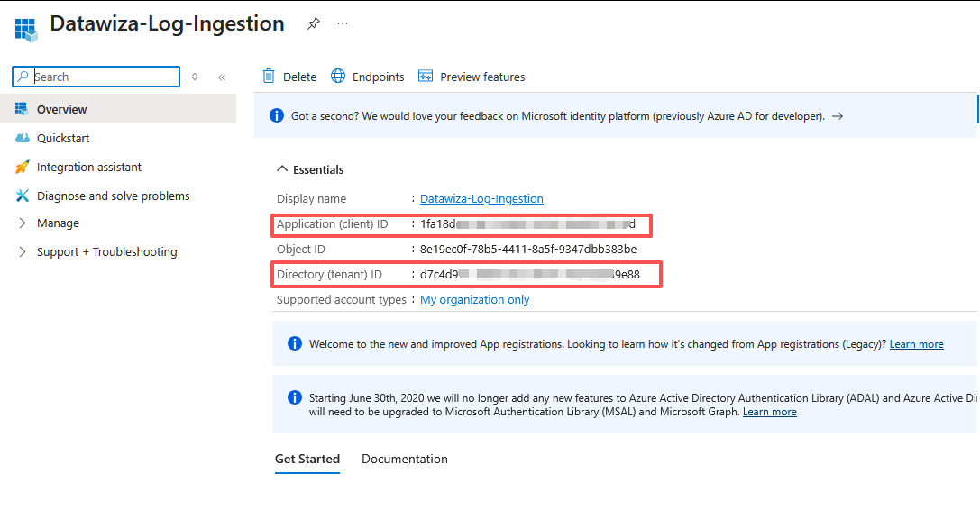980x510 pixels.
Task: Collapse the Essentials section
Action: (x=283, y=169)
